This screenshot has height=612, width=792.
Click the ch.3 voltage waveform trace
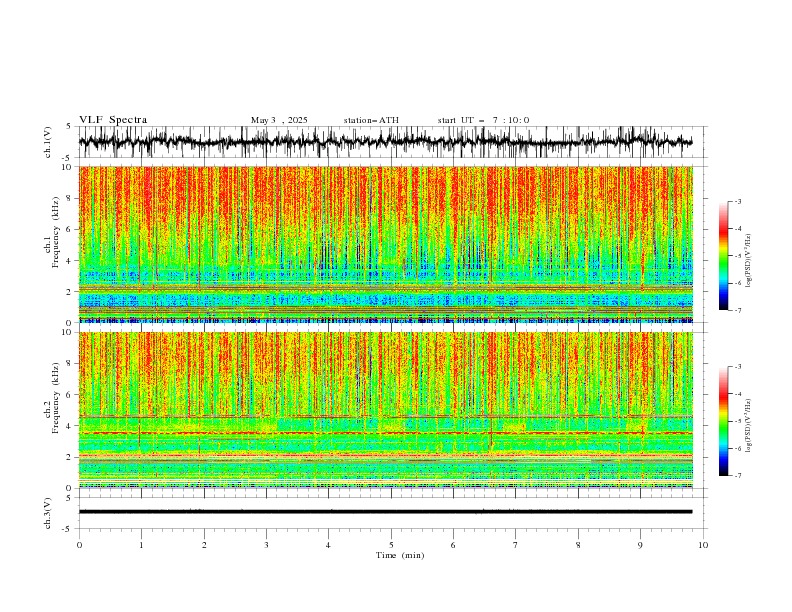[x=385, y=512]
